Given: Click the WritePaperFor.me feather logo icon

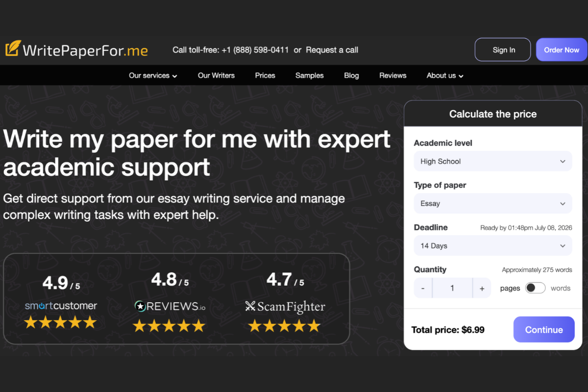Looking at the screenshot, I should pos(13,49).
